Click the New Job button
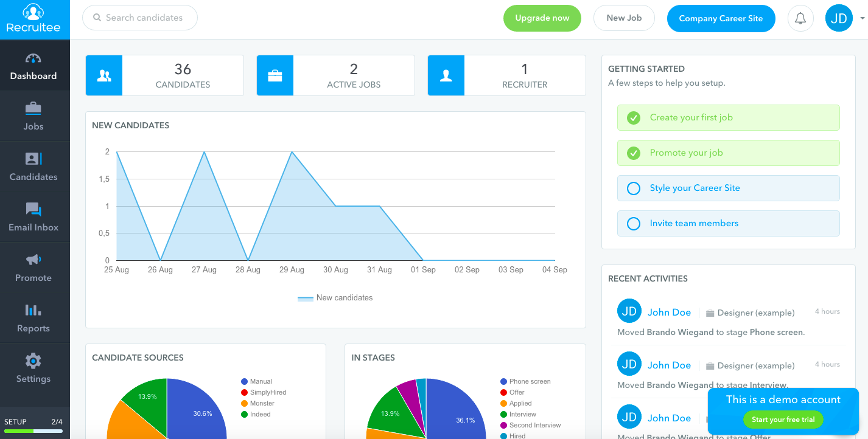 click(x=624, y=18)
